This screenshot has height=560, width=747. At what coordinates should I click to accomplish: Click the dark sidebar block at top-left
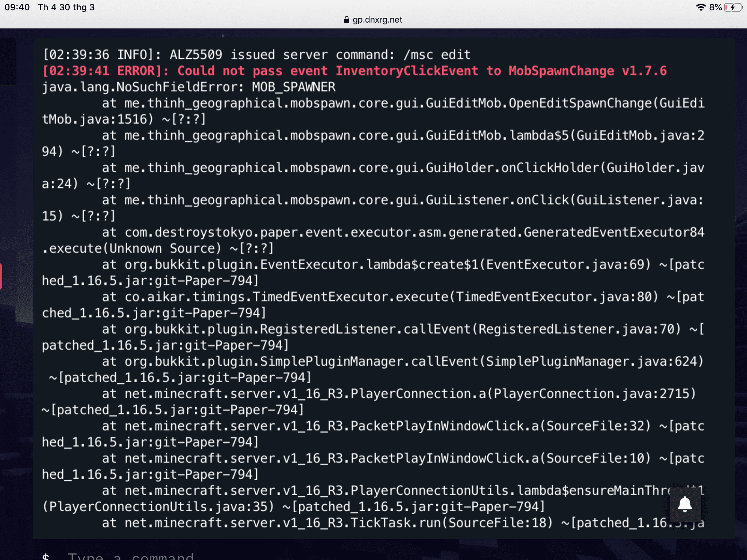point(8,61)
